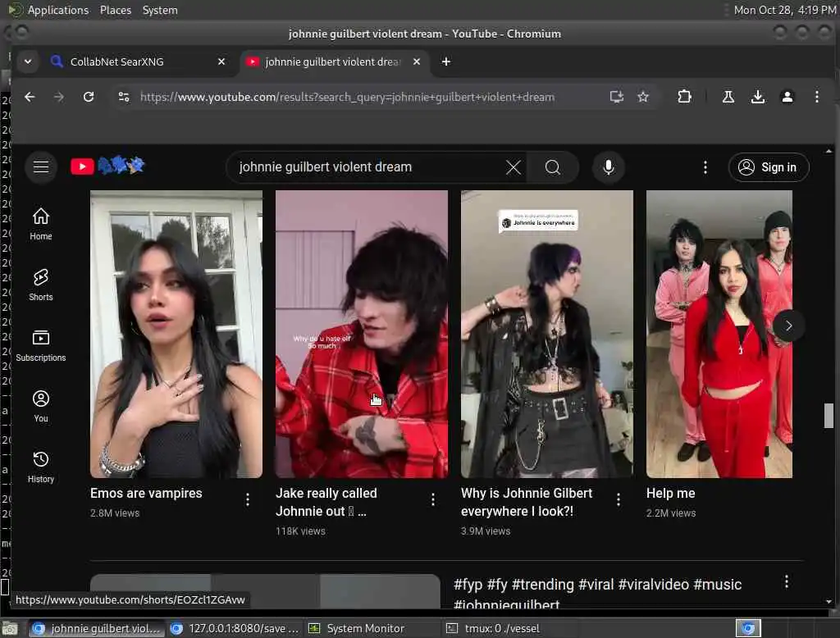Open the Downloads icon in toolbar
Image resolution: width=840 pixels, height=638 pixels.
click(757, 97)
